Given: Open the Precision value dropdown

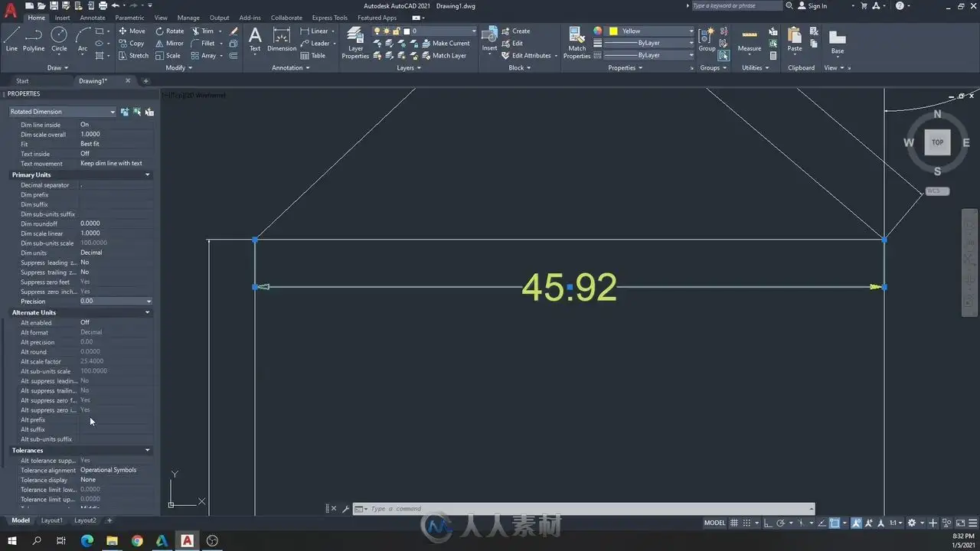Looking at the screenshot, I should pyautogui.click(x=149, y=302).
